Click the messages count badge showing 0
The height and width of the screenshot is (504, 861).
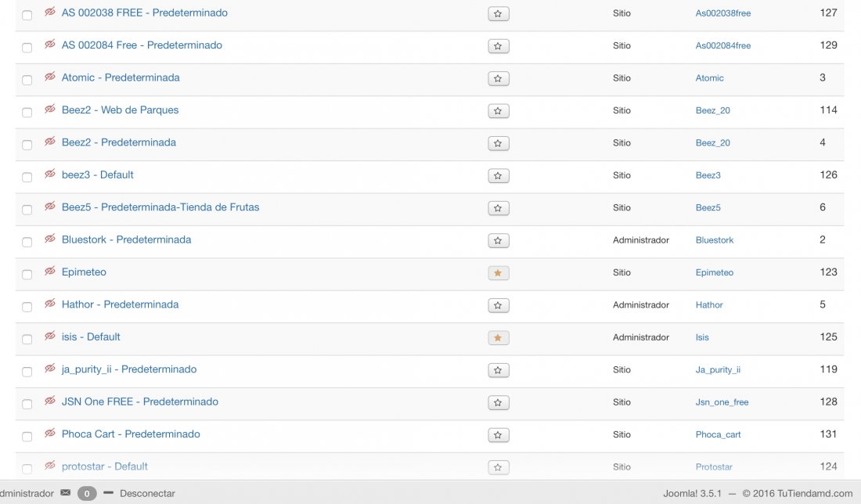coord(87,493)
